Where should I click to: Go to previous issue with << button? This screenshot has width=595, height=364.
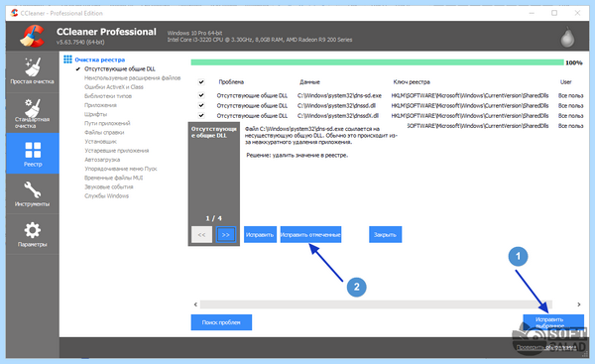201,235
